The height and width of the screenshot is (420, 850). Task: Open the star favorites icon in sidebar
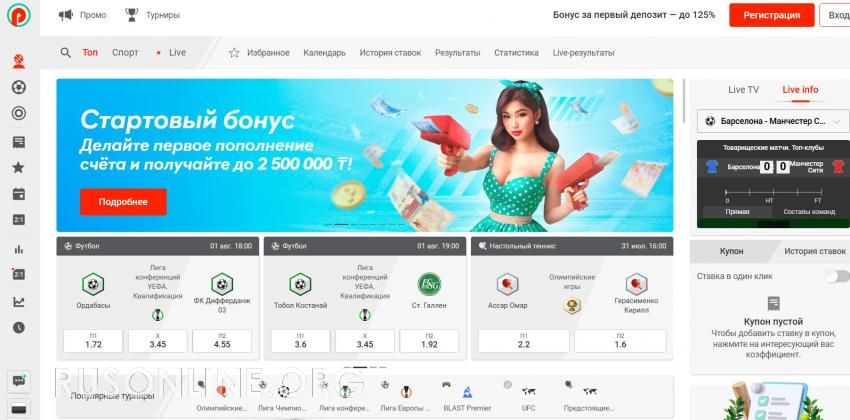click(18, 167)
